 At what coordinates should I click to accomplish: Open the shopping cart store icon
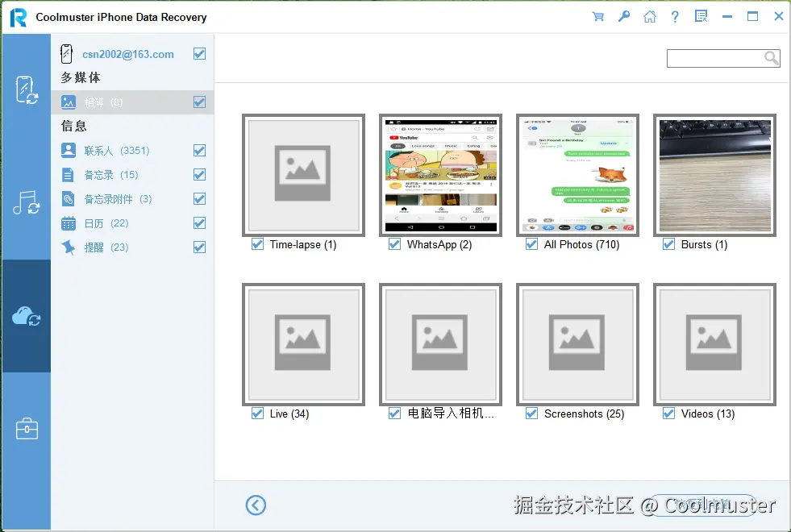pyautogui.click(x=597, y=16)
